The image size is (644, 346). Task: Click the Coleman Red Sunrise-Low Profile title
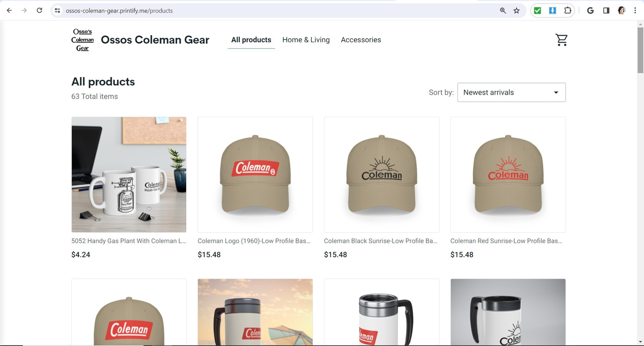coord(507,241)
